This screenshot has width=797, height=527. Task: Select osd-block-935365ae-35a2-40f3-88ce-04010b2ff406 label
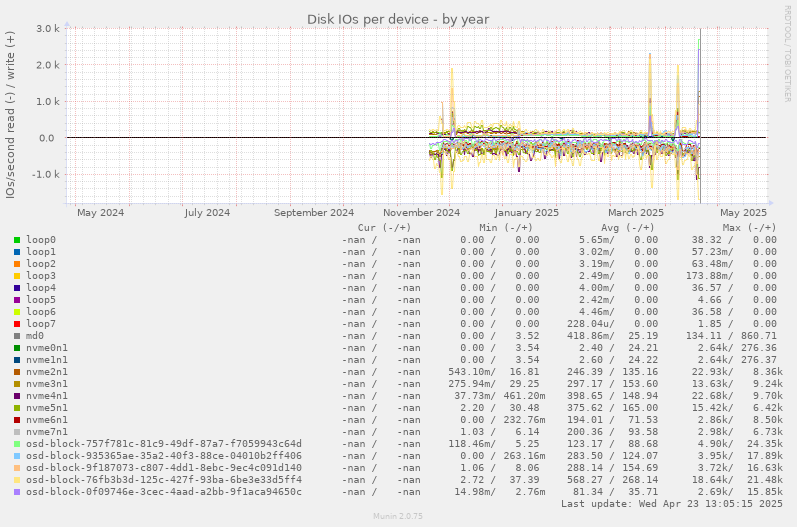click(x=164, y=456)
